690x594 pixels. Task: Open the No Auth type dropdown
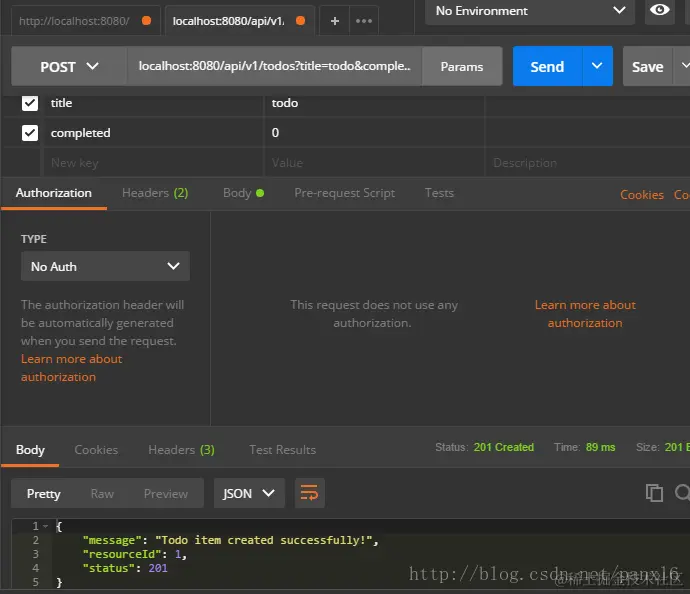(x=105, y=266)
